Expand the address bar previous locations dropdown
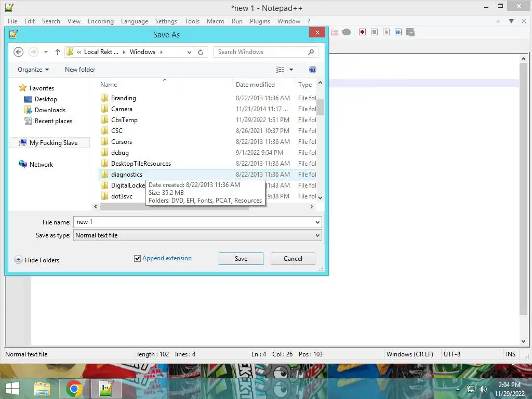The height and width of the screenshot is (399, 532). 189,52
